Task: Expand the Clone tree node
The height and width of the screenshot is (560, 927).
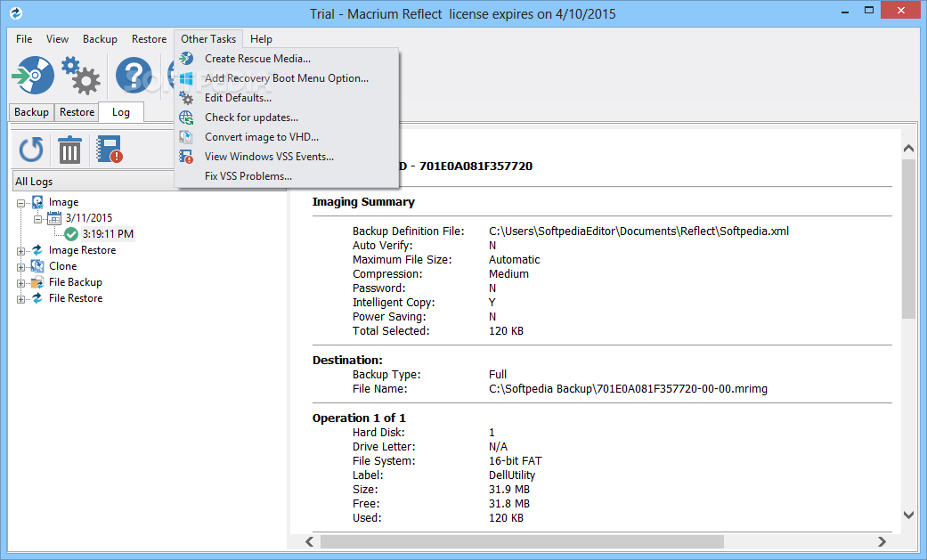Action: [x=20, y=267]
